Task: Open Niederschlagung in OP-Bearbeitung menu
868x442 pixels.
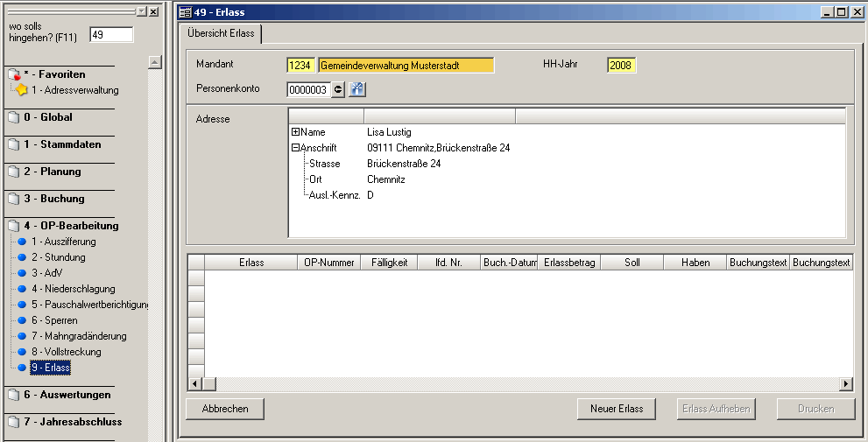Action: [x=73, y=289]
